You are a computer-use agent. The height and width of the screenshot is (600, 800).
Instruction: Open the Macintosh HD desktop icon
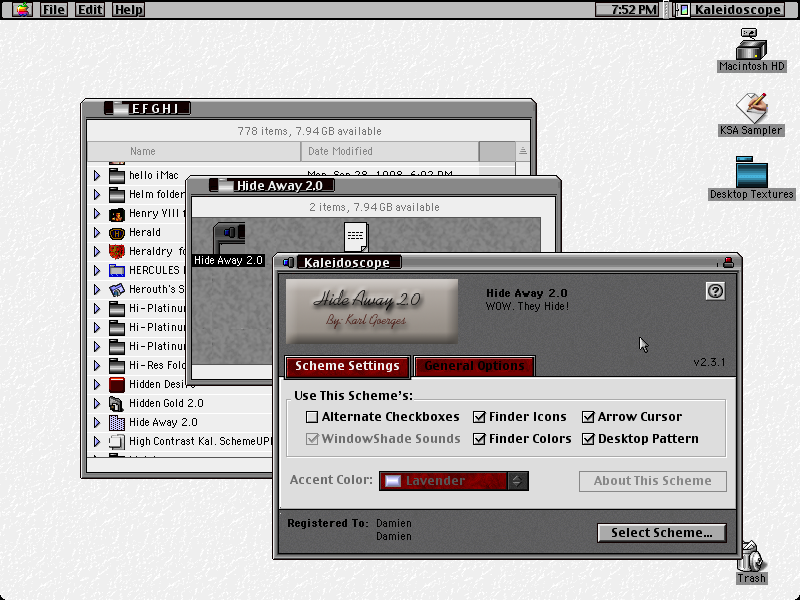(751, 45)
